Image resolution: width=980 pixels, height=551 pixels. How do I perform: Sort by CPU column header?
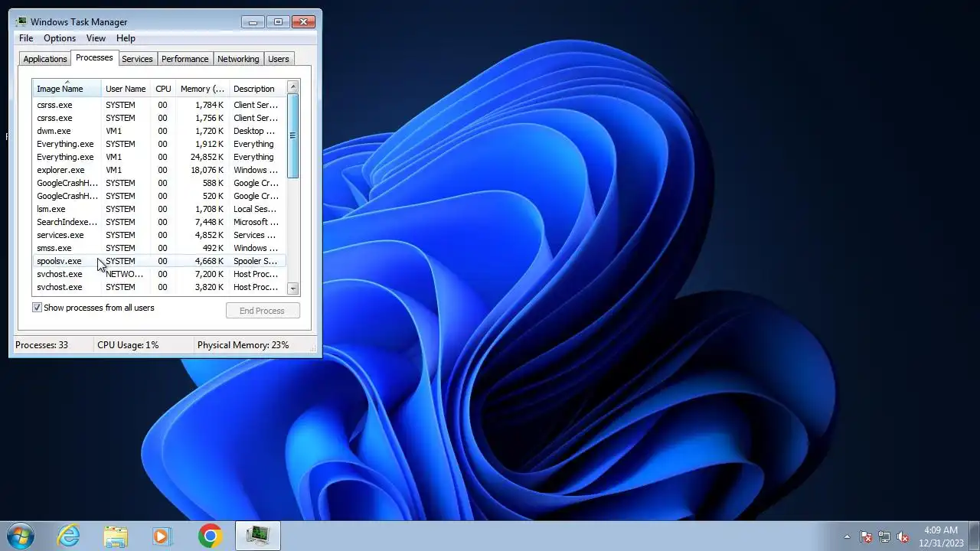(x=163, y=89)
